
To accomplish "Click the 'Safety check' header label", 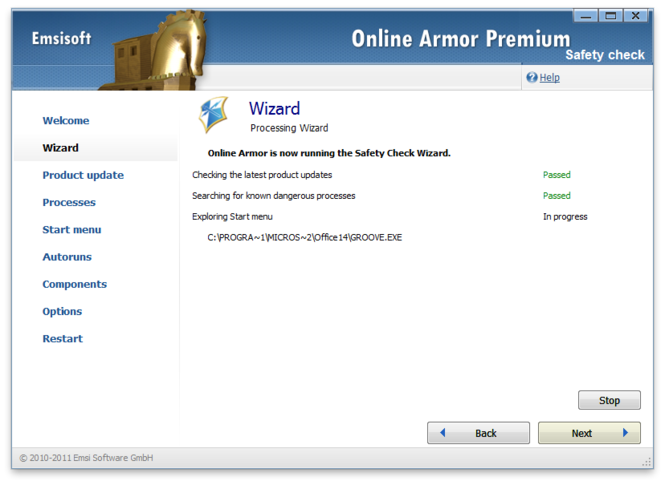I will coord(605,55).
